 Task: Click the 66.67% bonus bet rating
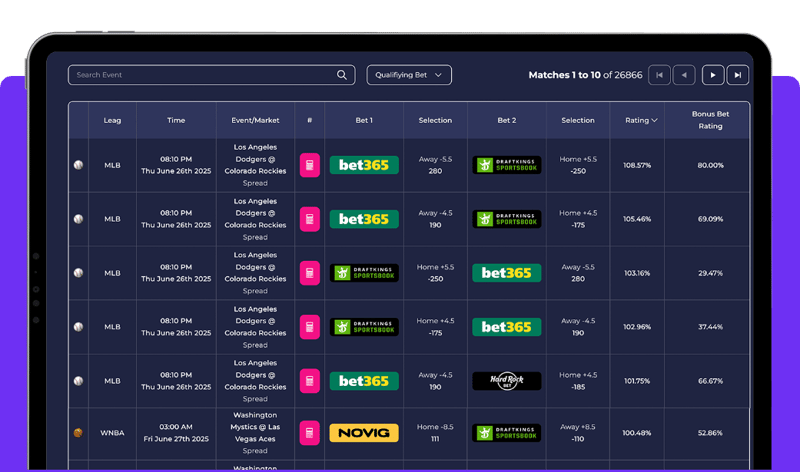710,381
